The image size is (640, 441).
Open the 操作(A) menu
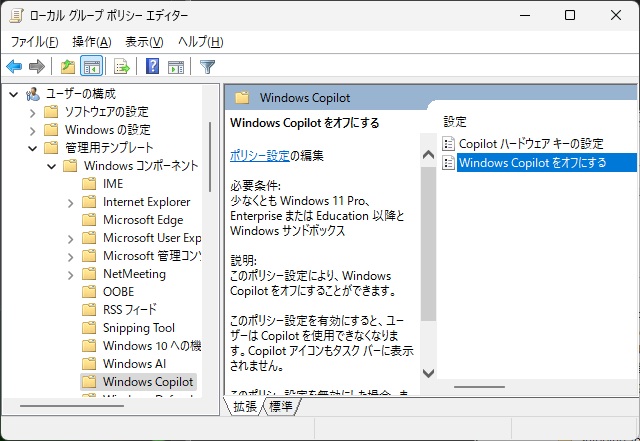(92, 42)
